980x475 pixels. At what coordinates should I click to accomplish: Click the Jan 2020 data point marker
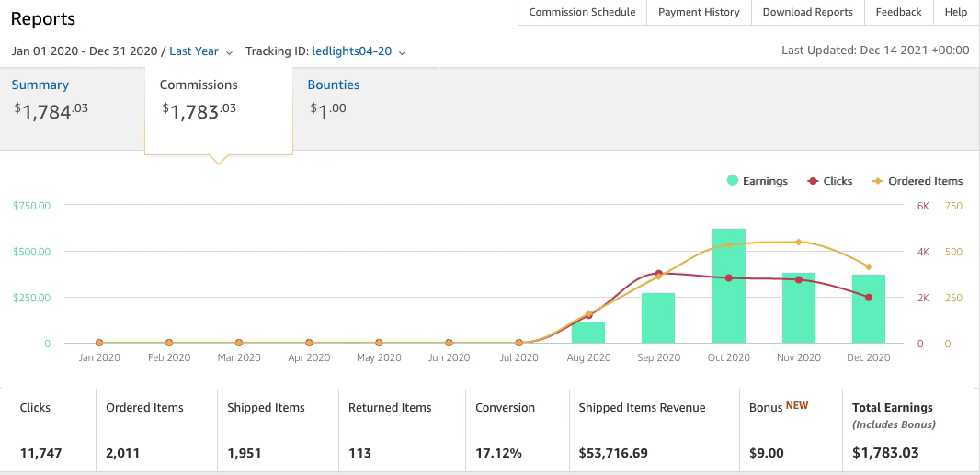click(98, 343)
